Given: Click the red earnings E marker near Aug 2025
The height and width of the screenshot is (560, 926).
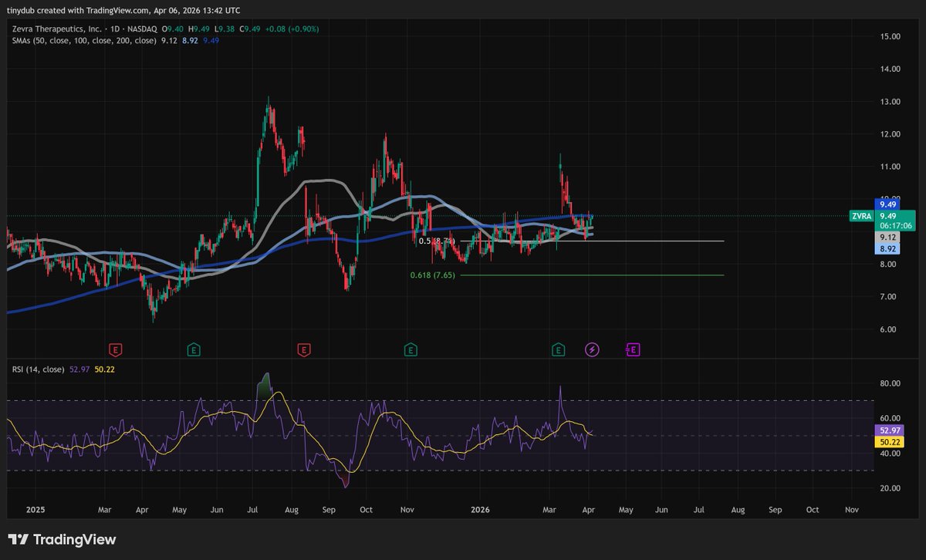Looking at the screenshot, I should click(304, 350).
